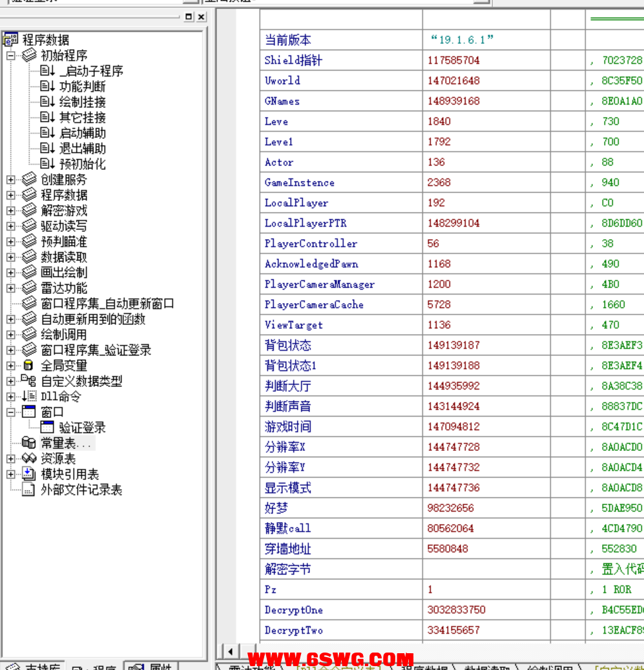Select the 解密游戏 tree item label

point(64,211)
